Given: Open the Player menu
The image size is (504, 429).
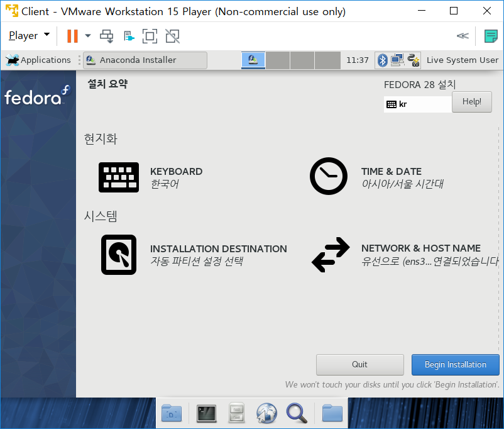Looking at the screenshot, I should [x=29, y=35].
